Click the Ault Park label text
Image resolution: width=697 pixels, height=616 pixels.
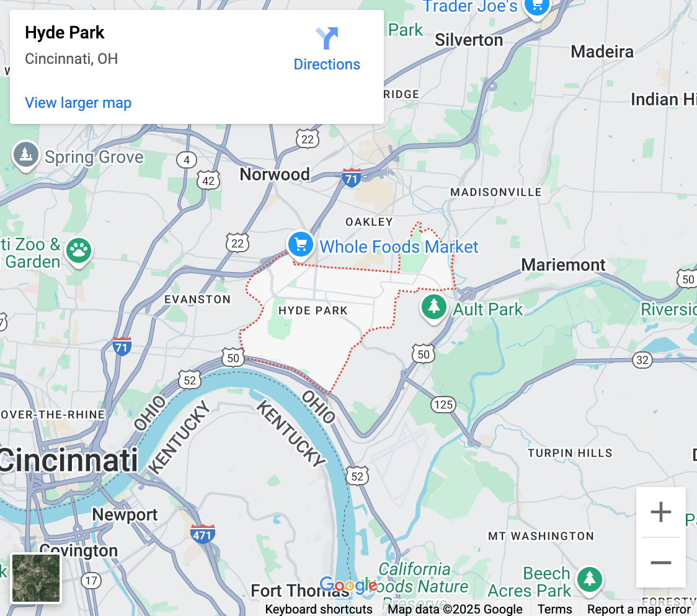pos(488,309)
